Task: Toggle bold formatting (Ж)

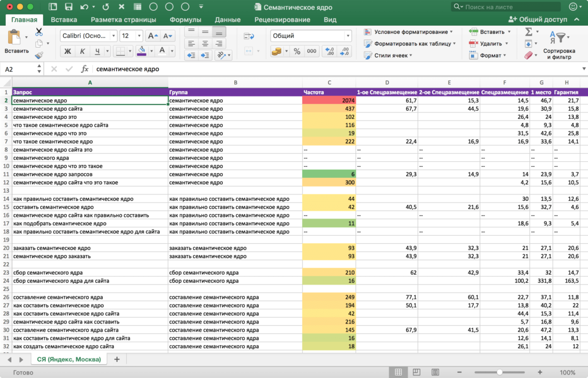Action: [x=68, y=51]
